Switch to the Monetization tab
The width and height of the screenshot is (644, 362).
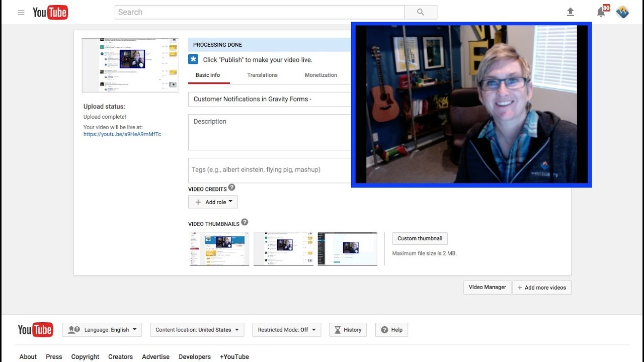coord(320,75)
